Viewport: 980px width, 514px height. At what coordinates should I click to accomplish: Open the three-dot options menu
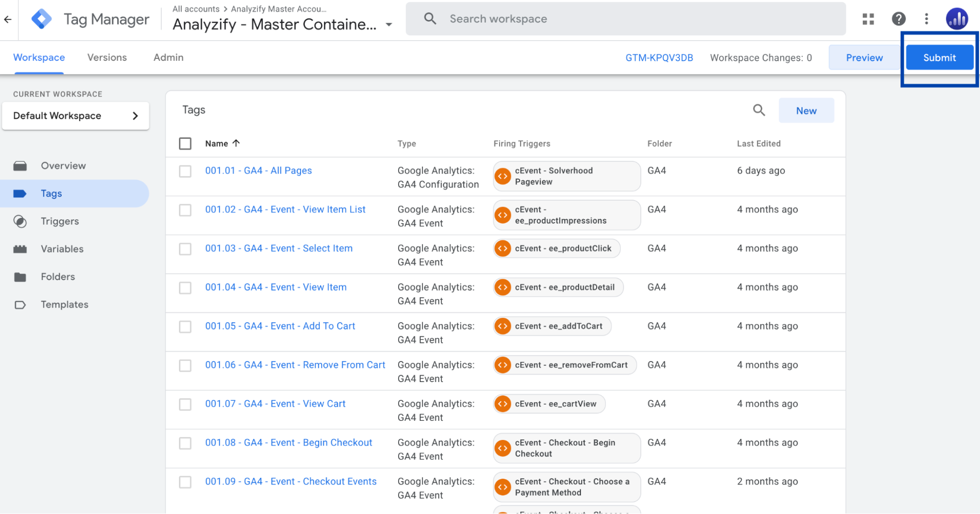click(x=927, y=19)
